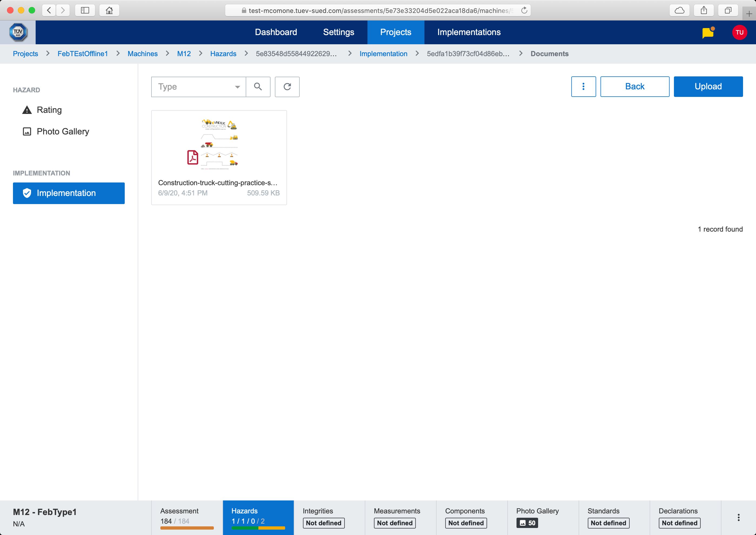
Task: Click the TÜV SÜD logo
Action: click(x=18, y=32)
